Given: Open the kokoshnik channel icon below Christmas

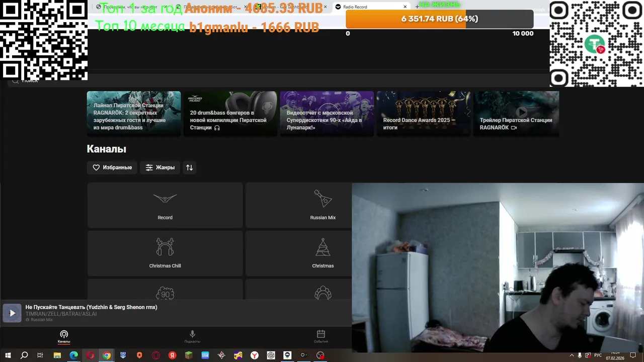Looking at the screenshot, I should pos(323,293).
